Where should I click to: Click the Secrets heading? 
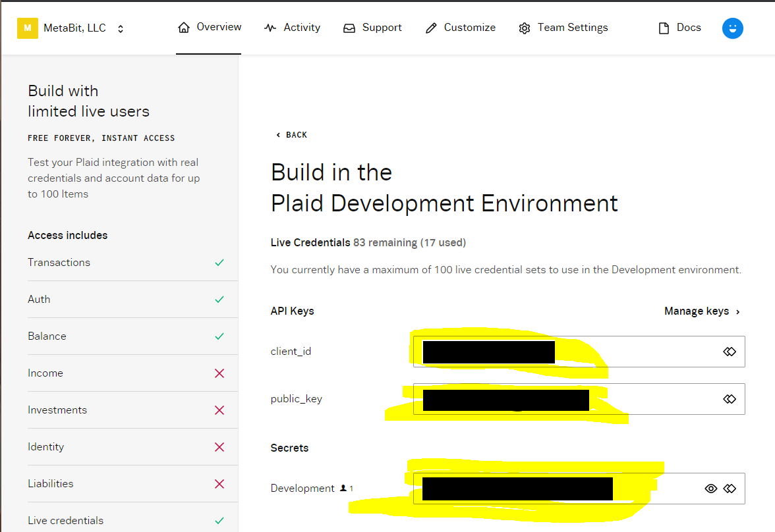point(290,448)
